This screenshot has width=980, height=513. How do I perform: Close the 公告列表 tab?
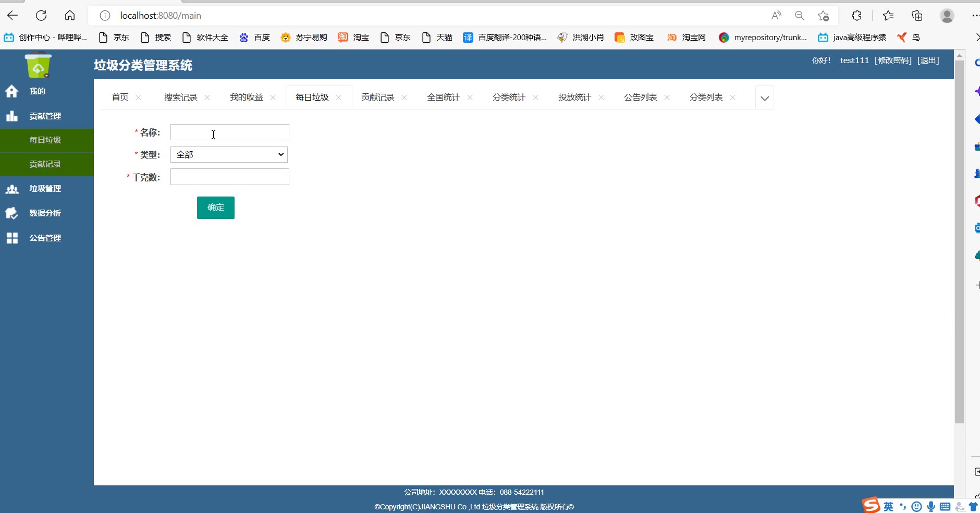pyautogui.click(x=667, y=97)
